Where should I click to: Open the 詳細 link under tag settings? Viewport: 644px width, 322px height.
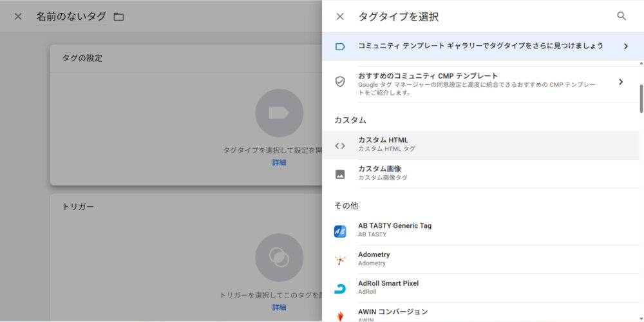pos(279,163)
